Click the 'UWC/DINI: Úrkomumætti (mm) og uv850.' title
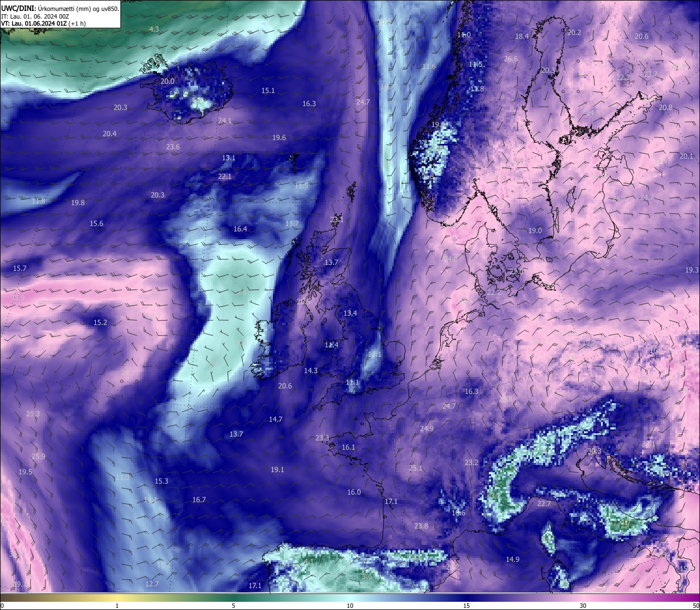The height and width of the screenshot is (610, 700). click(60, 9)
